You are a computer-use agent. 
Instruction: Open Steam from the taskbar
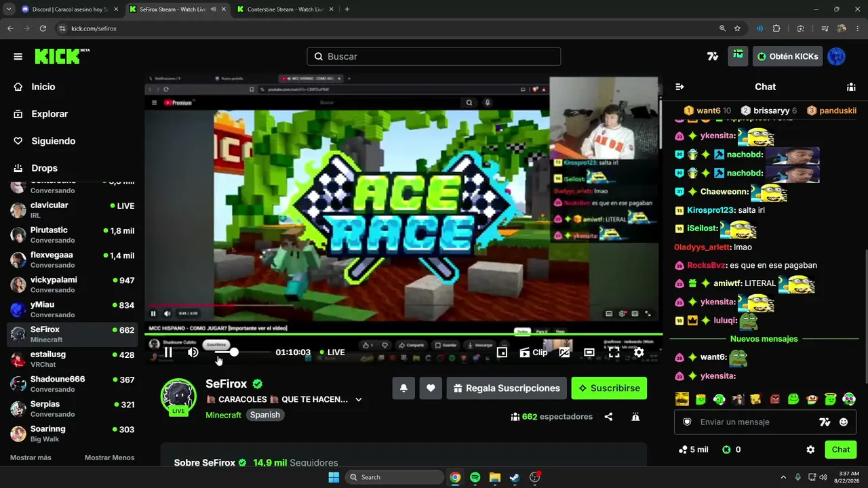pyautogui.click(x=515, y=477)
